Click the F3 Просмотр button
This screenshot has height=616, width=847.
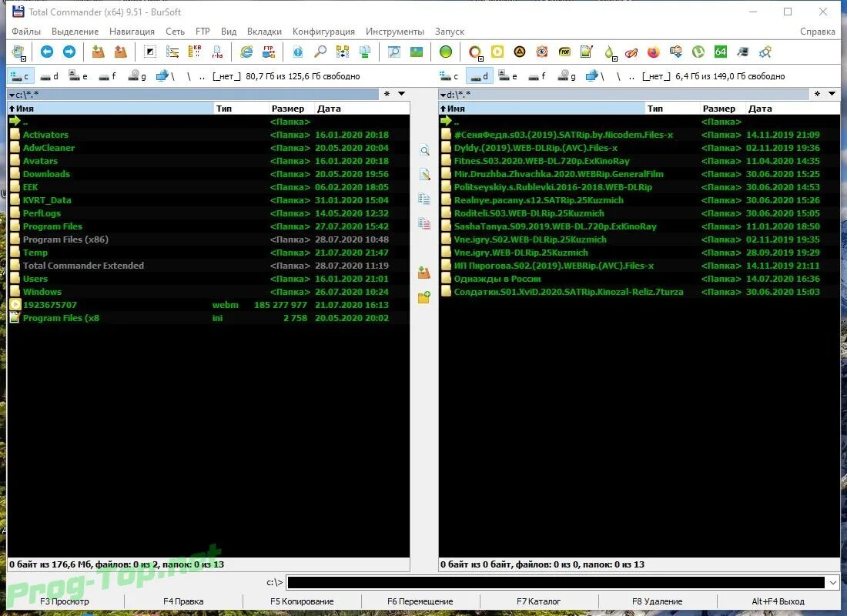click(x=65, y=601)
